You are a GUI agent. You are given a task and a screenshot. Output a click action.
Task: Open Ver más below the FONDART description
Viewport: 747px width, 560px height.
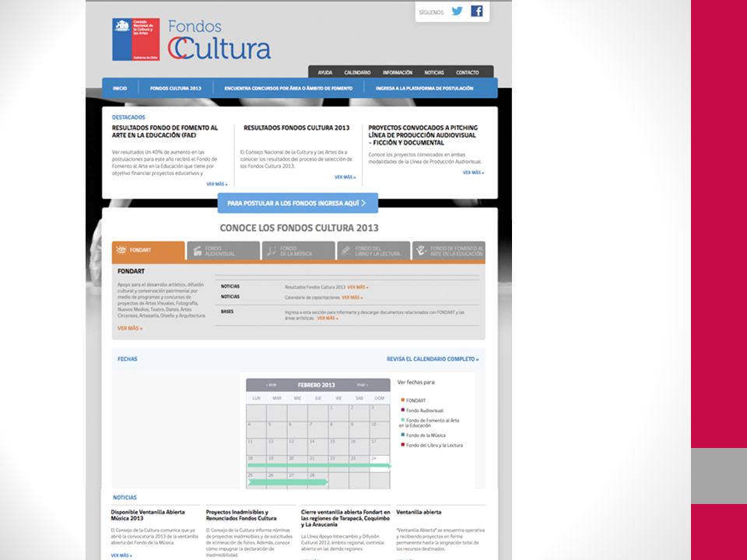(x=130, y=328)
